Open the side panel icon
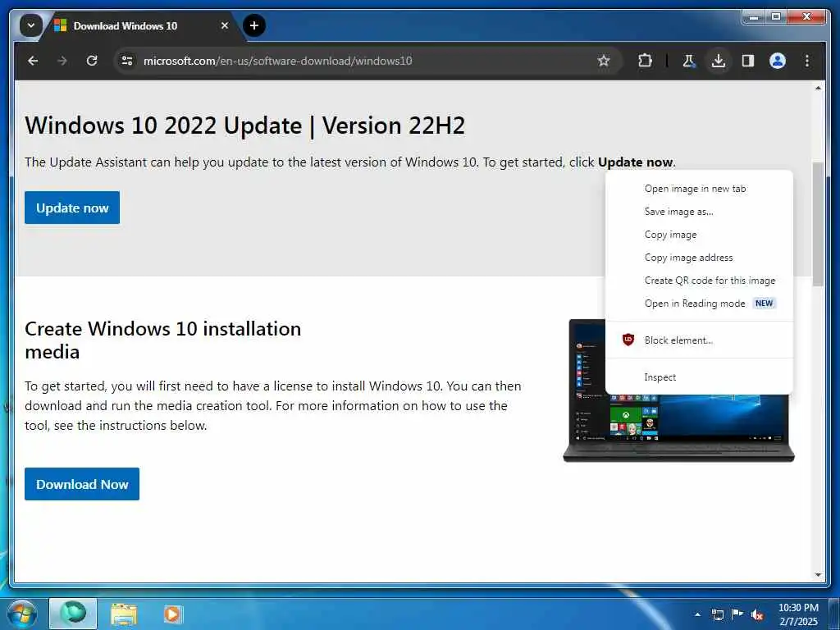 tap(748, 61)
